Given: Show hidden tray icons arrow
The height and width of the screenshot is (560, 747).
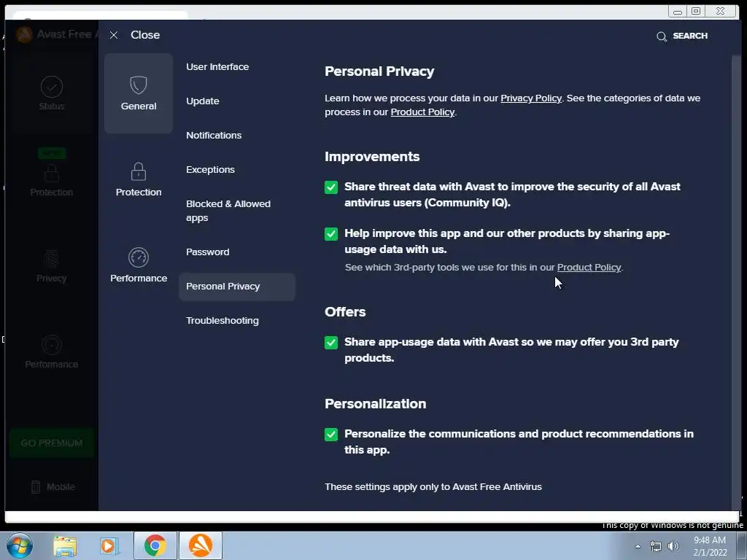Looking at the screenshot, I should pyautogui.click(x=638, y=546).
